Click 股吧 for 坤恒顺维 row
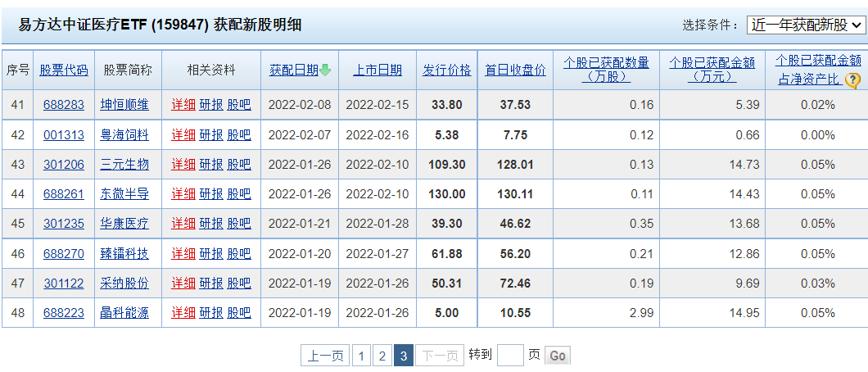The image size is (868, 372). coord(239,105)
